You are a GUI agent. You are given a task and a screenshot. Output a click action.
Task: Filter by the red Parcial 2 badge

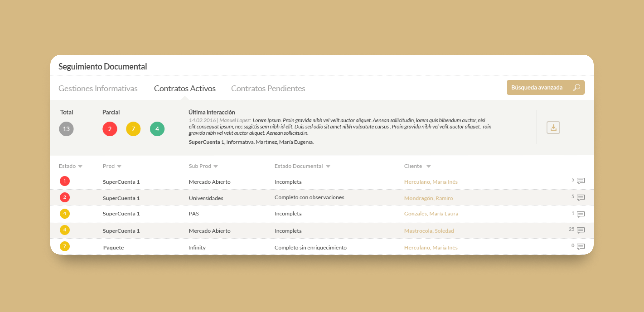click(110, 129)
